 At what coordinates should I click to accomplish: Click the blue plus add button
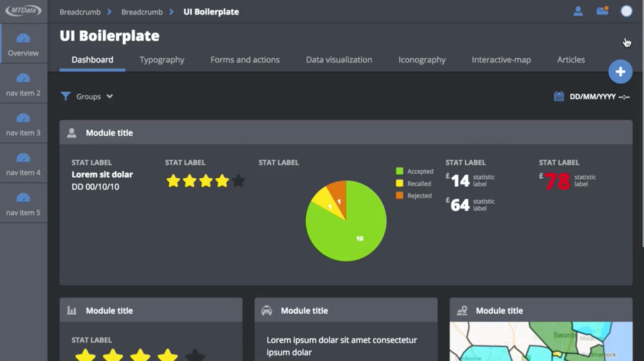620,71
